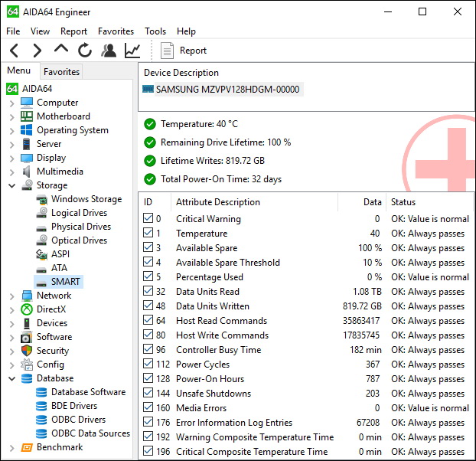Select the Software icon in tree

[27, 337]
